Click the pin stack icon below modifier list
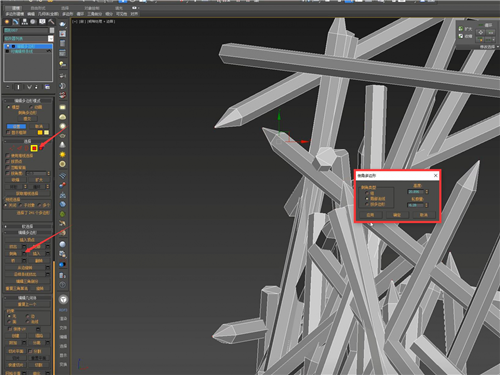The width and height of the screenshot is (500, 375). point(8,87)
